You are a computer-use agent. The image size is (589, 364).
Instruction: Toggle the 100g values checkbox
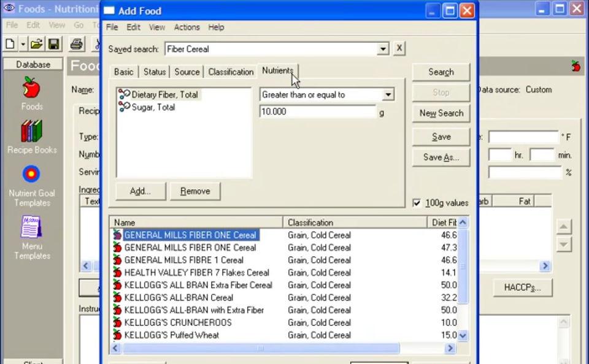pos(417,203)
